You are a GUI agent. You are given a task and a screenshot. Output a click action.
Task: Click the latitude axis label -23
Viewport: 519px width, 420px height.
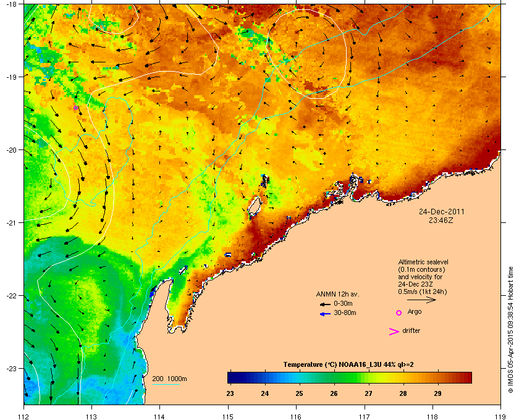(12, 368)
